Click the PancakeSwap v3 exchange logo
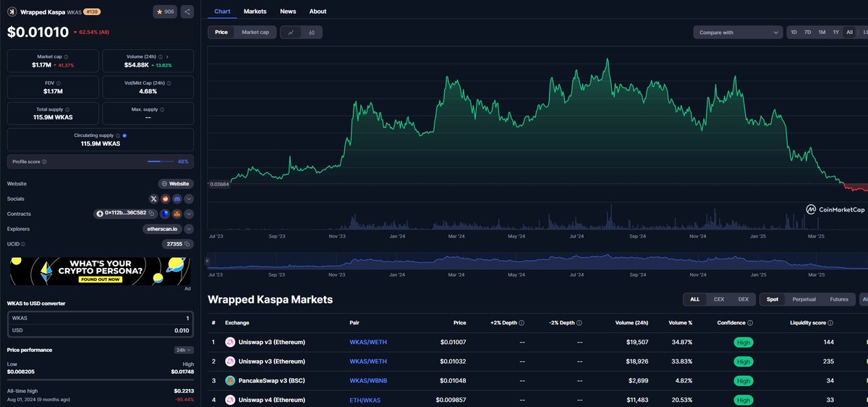868x407 pixels. [230, 380]
